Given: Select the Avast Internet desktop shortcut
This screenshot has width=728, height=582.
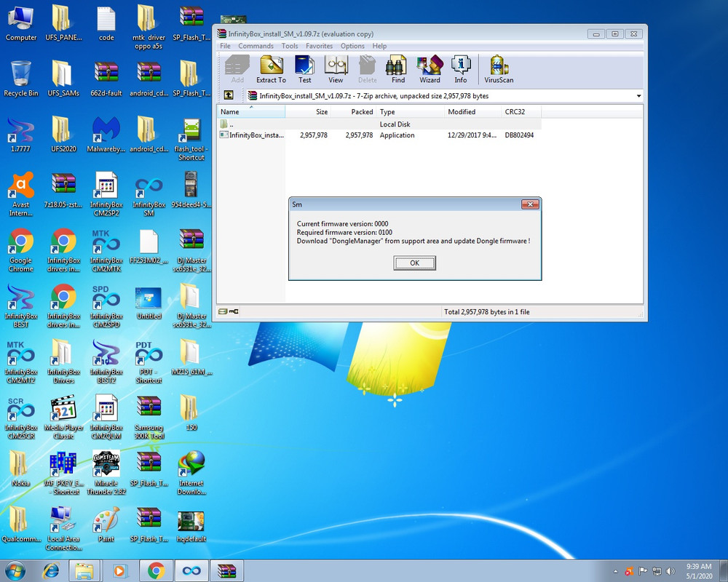Looking at the screenshot, I should click(x=21, y=194).
